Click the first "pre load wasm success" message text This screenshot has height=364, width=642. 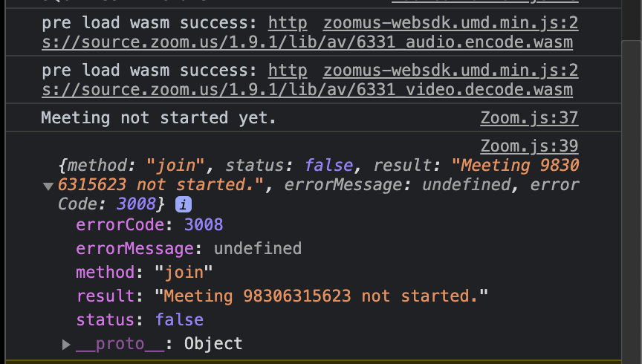pos(149,23)
